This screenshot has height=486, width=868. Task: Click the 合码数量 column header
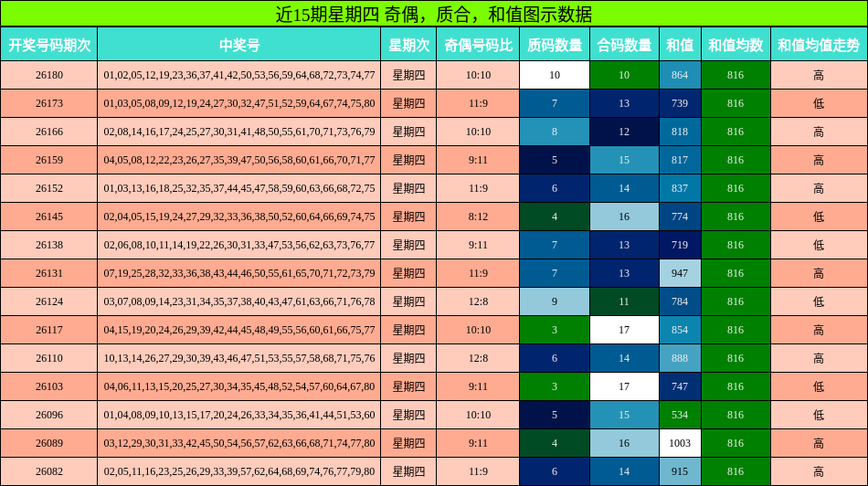[624, 44]
